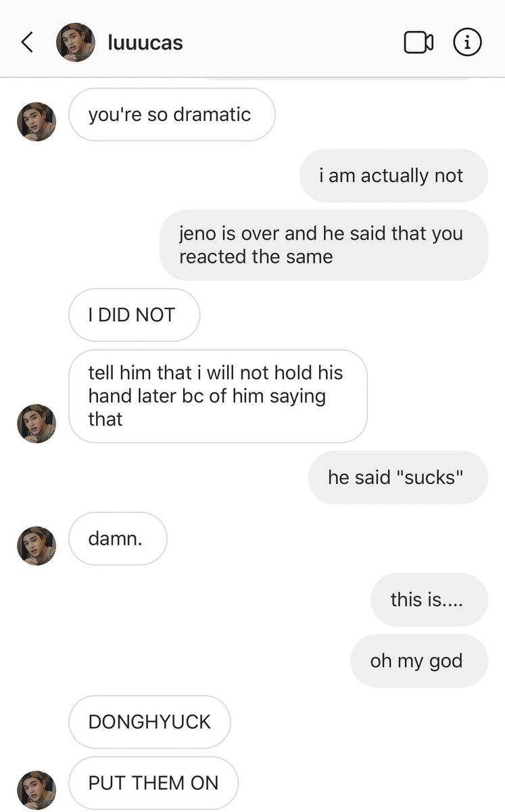Select the "PUT THEM ON" message
This screenshot has width=505, height=812.
point(153,783)
